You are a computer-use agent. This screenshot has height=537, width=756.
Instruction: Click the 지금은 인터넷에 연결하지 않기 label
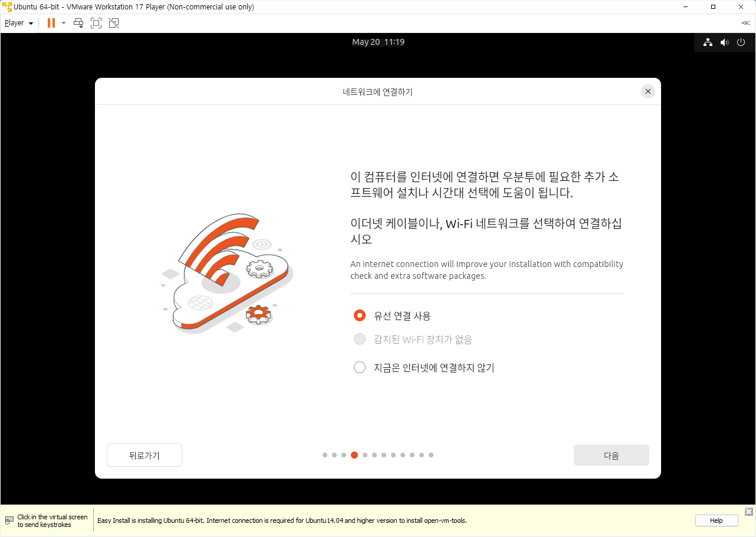pos(434,368)
